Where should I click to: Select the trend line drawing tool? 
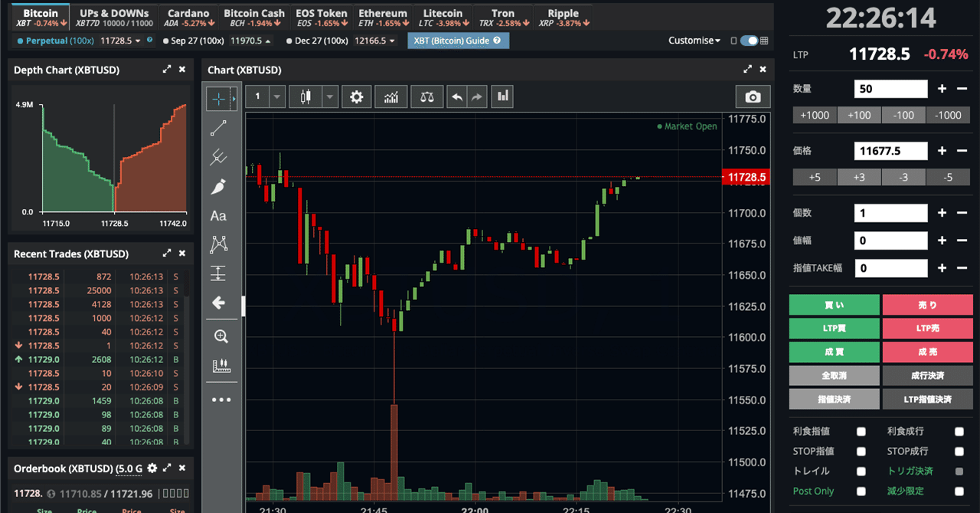click(218, 128)
